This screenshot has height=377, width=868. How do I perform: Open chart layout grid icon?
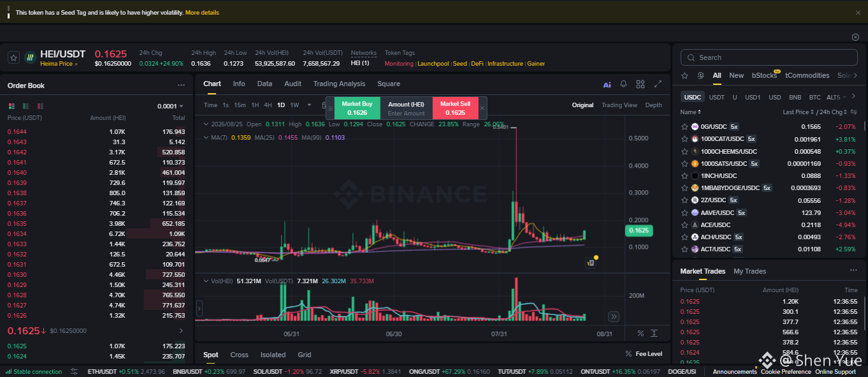point(640,84)
